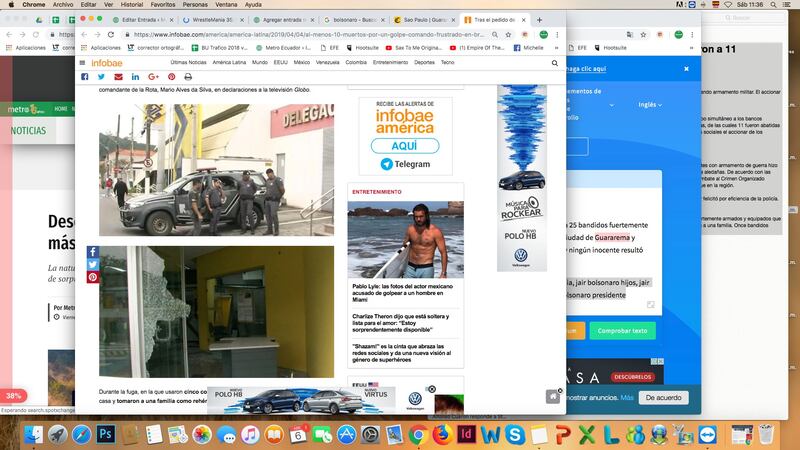Expand bookmarks overflow chevron in front window
Screen dimensions: 800x450
click(556, 48)
